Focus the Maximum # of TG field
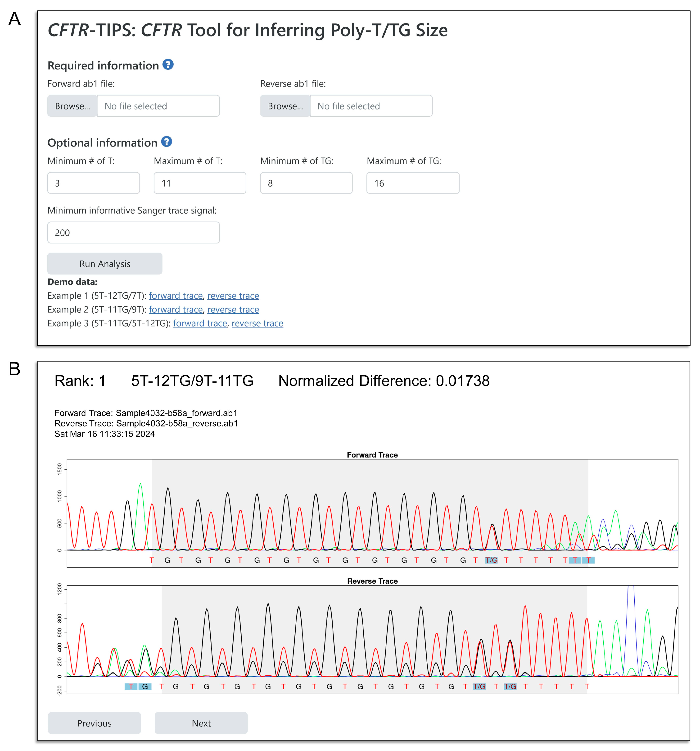This screenshot has height=751, width=700. (x=413, y=183)
